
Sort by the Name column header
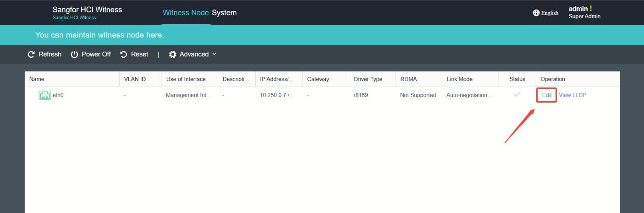point(37,79)
